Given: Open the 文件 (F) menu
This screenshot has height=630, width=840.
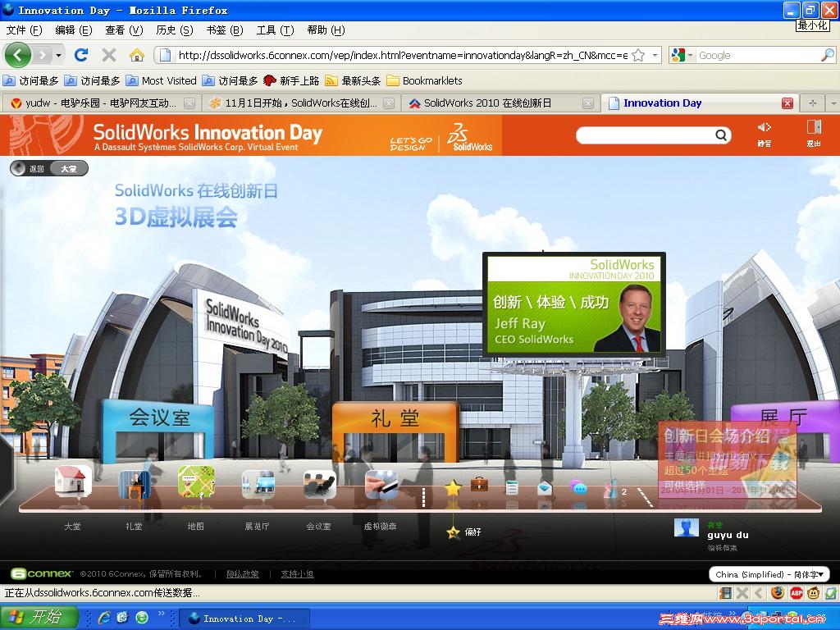Looking at the screenshot, I should point(24,30).
